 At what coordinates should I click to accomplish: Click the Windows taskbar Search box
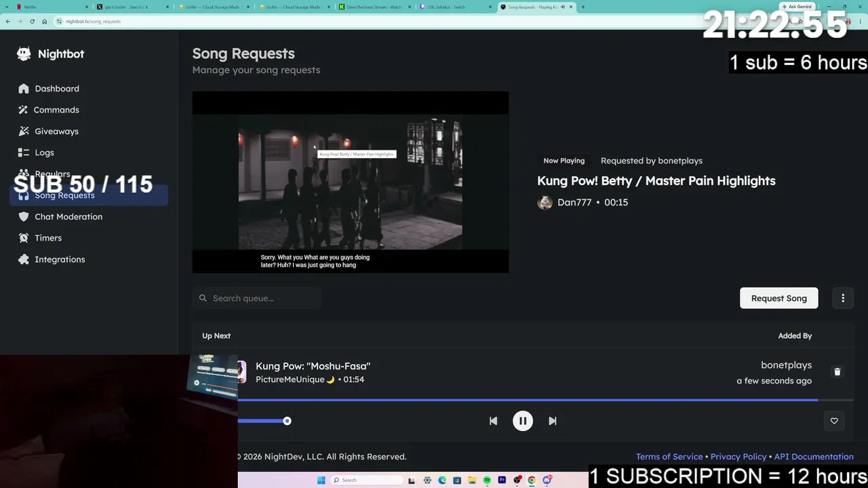click(x=366, y=481)
